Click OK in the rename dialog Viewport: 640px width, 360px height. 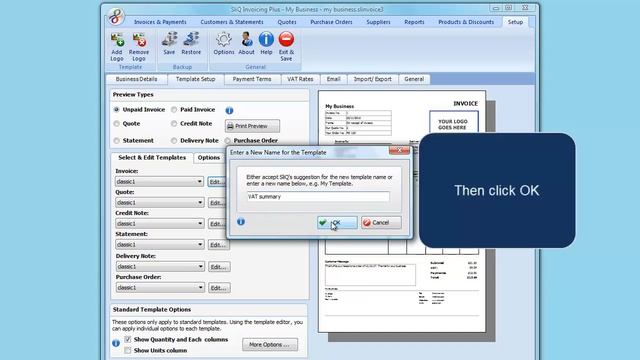[337, 222]
